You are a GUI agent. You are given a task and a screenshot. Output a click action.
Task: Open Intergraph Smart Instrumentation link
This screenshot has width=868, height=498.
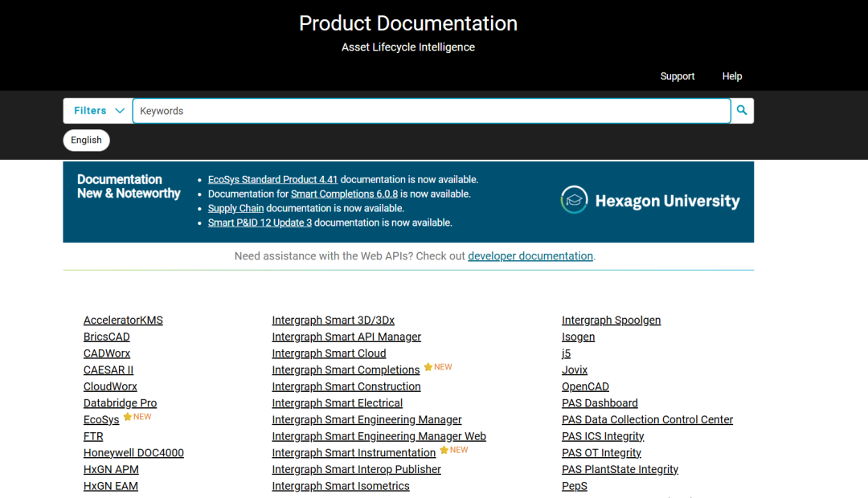point(354,453)
